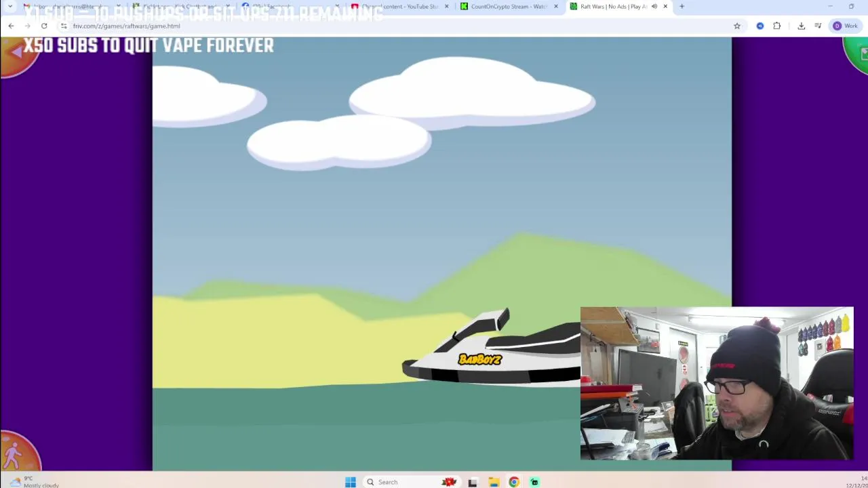
Task: Close the Raft Wars tab
Action: [665, 6]
